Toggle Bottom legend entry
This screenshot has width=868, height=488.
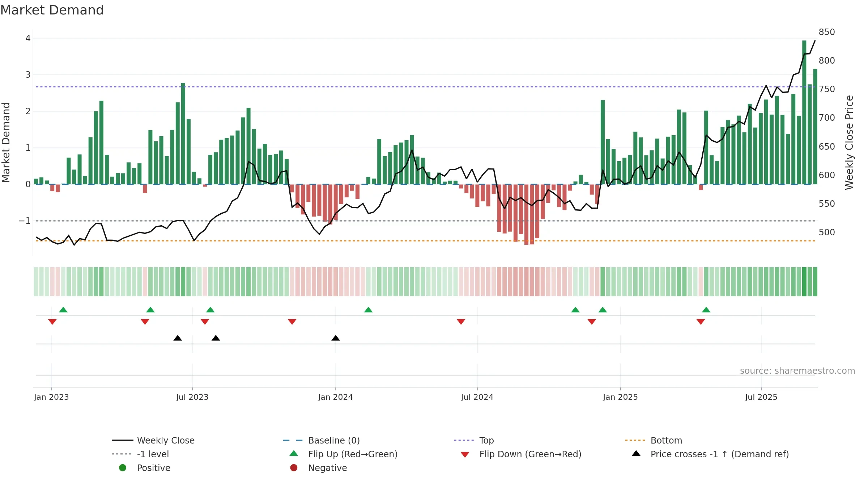pos(653,440)
